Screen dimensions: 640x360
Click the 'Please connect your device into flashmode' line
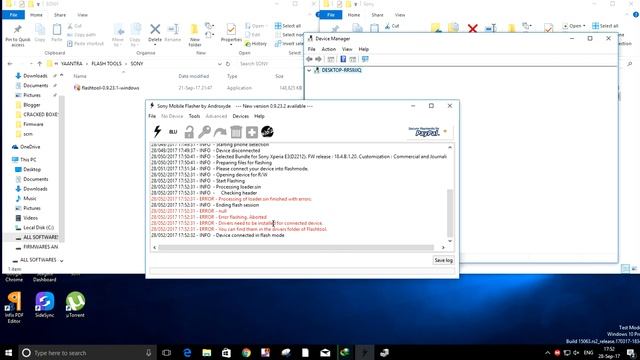click(230, 169)
